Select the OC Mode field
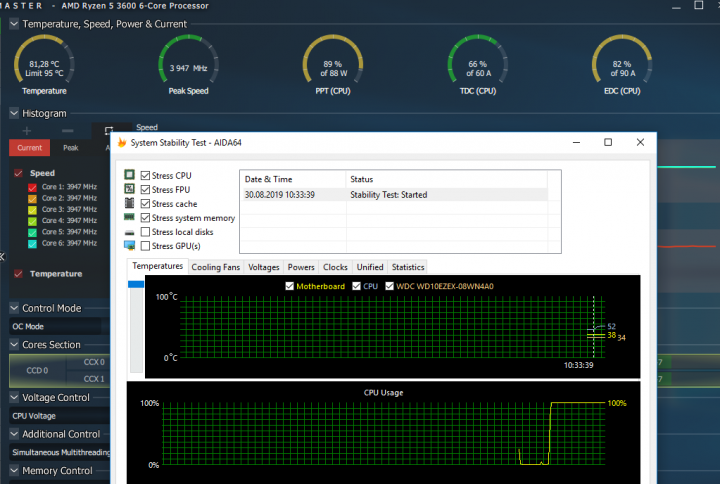This screenshot has width=720, height=484. coord(57,326)
